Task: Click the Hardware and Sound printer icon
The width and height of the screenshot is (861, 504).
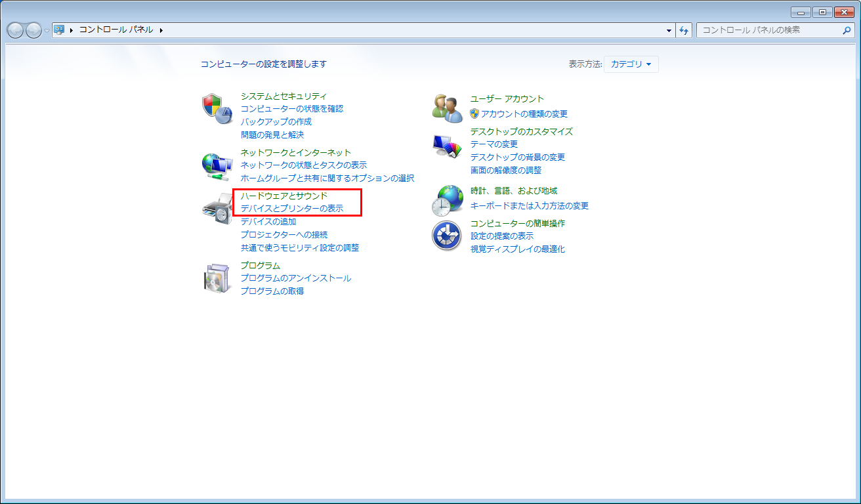Action: pos(217,209)
